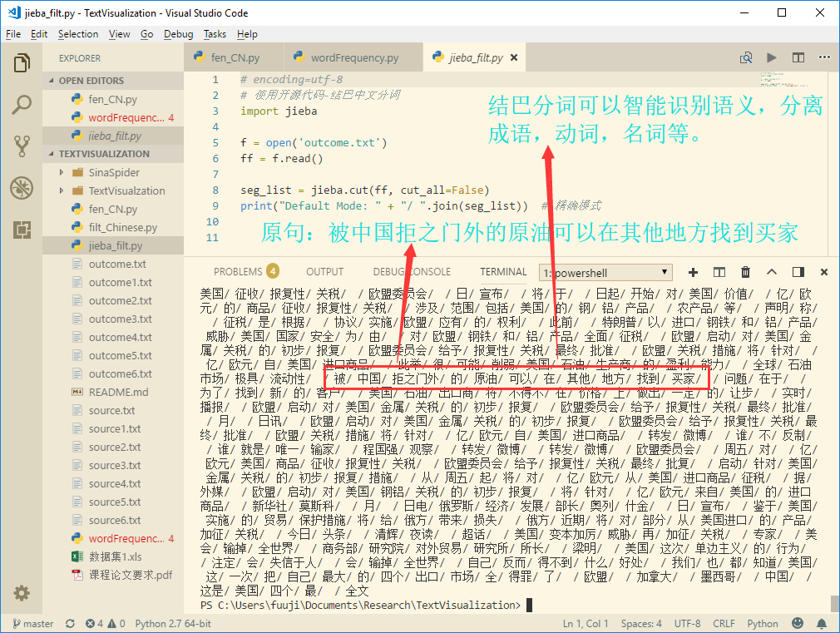
Task: Open the Edit menu
Action: [39, 34]
